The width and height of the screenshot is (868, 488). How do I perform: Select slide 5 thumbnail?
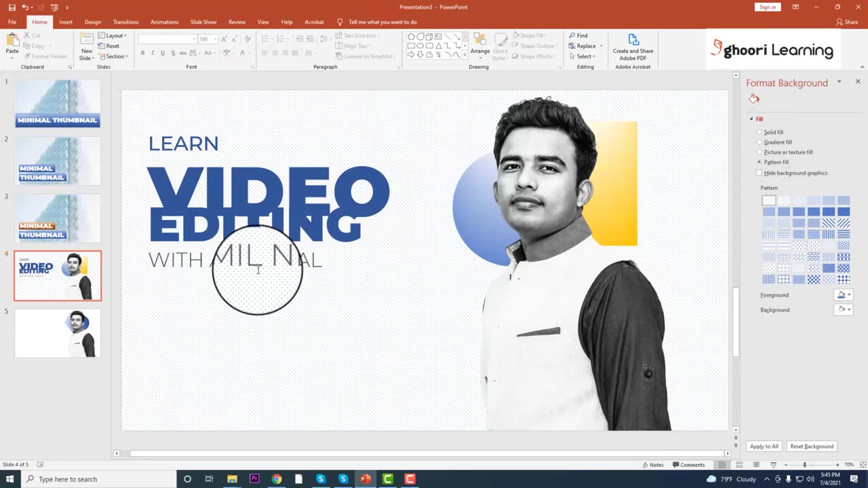[x=58, y=333]
